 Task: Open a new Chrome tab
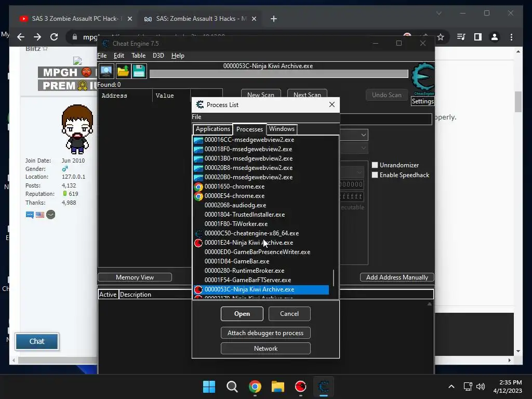pyautogui.click(x=274, y=19)
